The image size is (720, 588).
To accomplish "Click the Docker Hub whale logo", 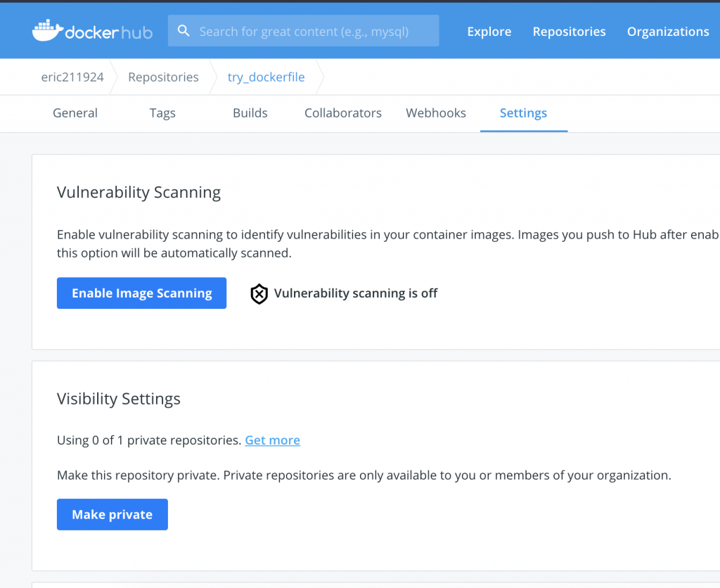I will 47,31.
